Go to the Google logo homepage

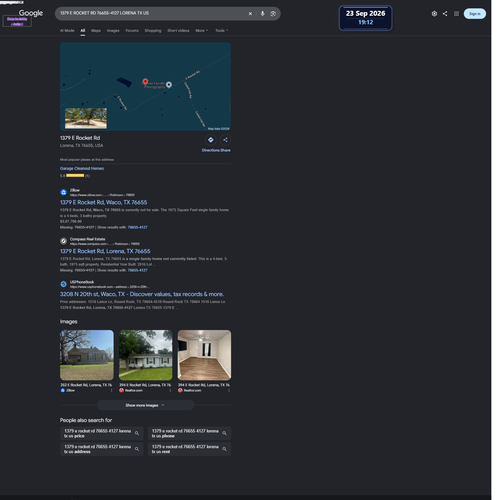pos(31,13)
